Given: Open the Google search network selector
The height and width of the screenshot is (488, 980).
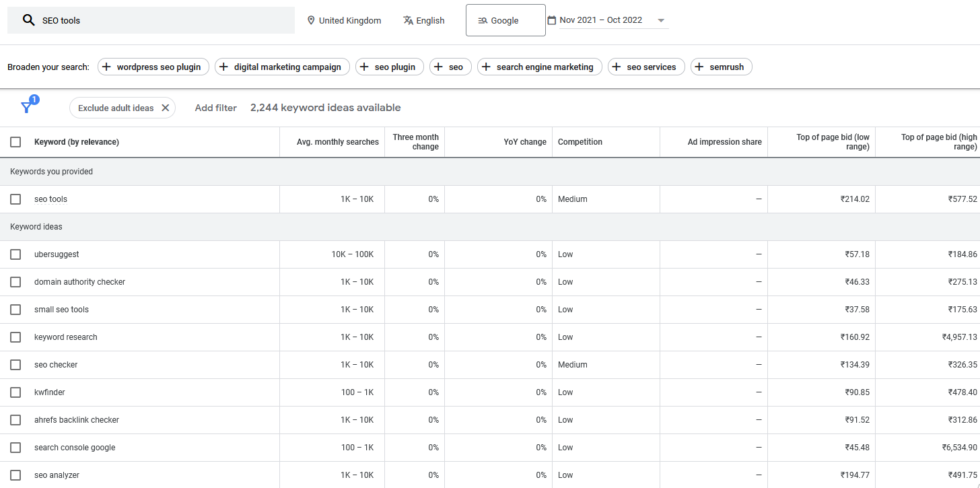Looking at the screenshot, I should (505, 20).
